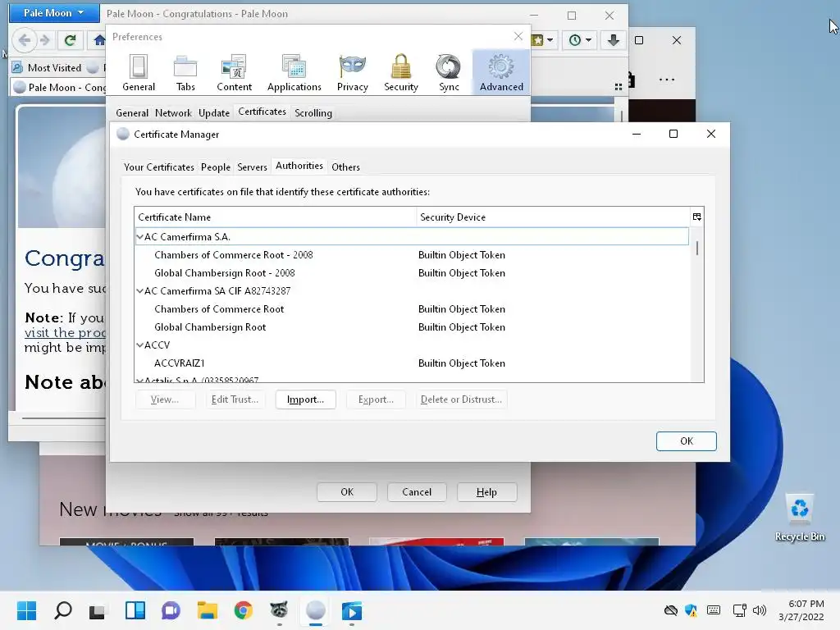This screenshot has width=840, height=630.
Task: Open the Movies & TV taskbar icon
Action: (351, 610)
